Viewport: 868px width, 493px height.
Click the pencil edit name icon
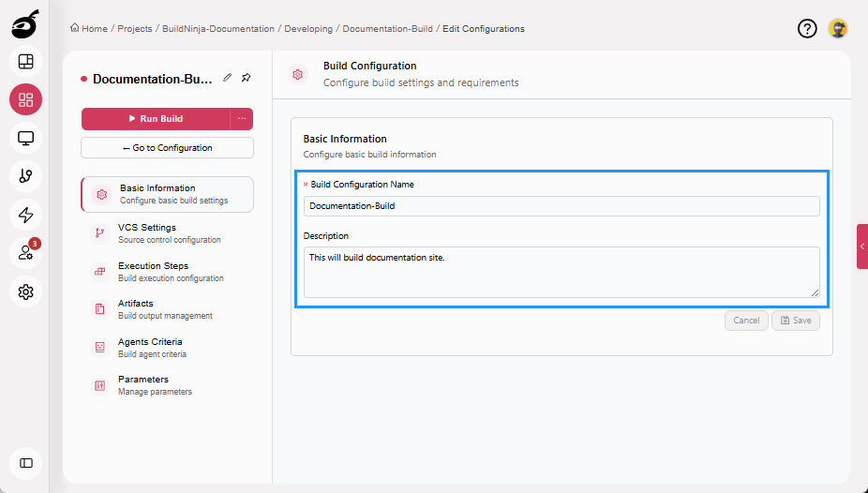(x=227, y=78)
